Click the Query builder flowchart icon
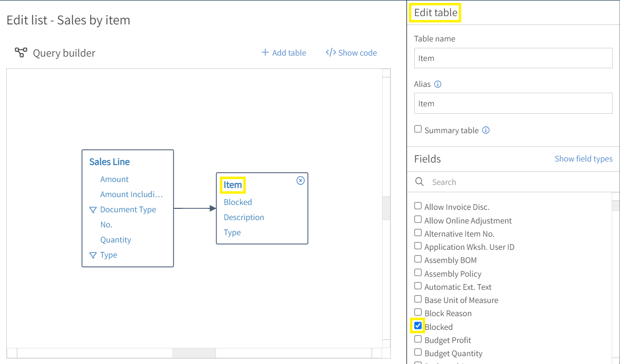This screenshot has width=620, height=364. coord(21,52)
